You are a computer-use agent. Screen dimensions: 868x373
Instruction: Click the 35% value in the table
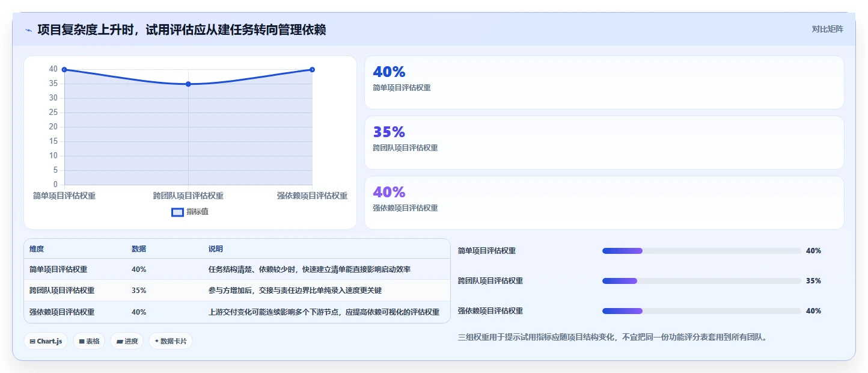pos(139,291)
